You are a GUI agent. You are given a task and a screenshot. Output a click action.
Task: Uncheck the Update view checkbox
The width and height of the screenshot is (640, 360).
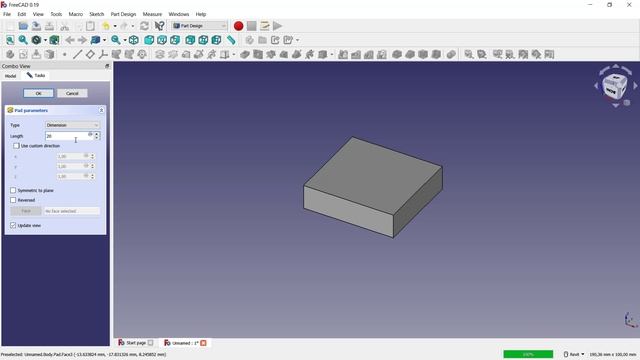coord(13,225)
